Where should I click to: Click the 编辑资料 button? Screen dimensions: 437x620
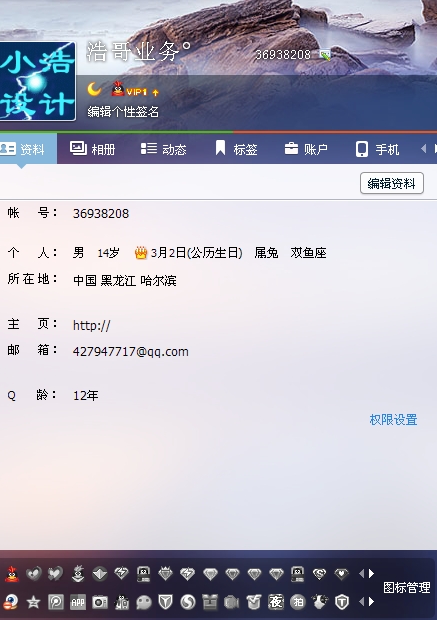[x=392, y=183]
